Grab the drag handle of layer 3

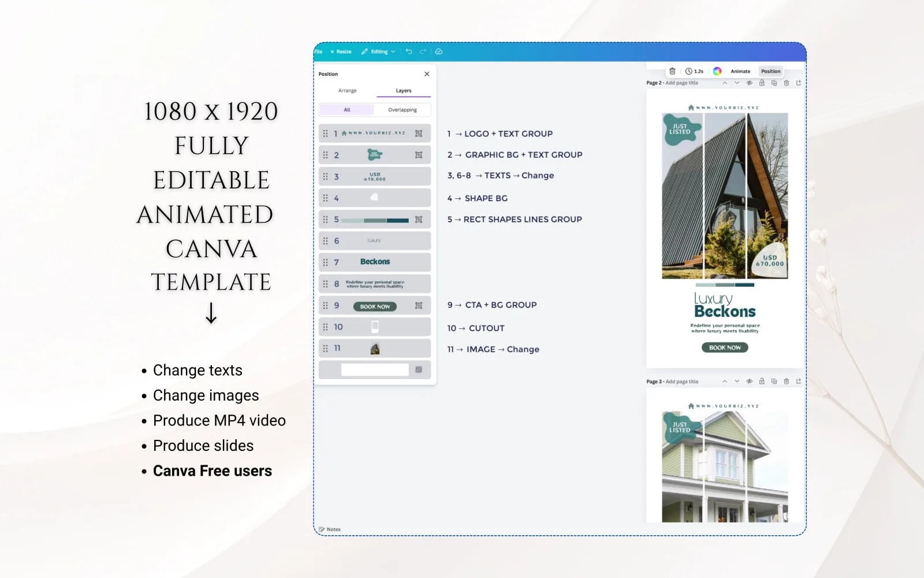[325, 176]
